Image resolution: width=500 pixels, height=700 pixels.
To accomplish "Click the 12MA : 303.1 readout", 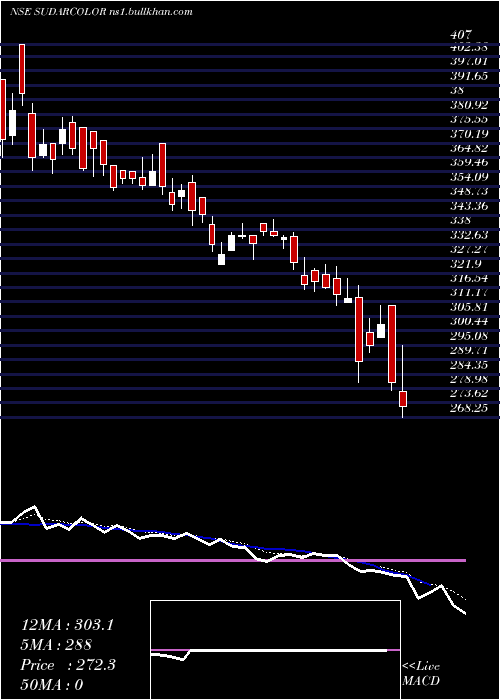I will 67,625.
